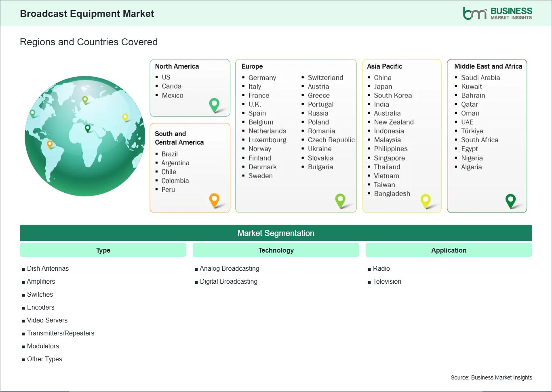
Task: Select dark green pin in Middle East box
Action: [x=511, y=200]
